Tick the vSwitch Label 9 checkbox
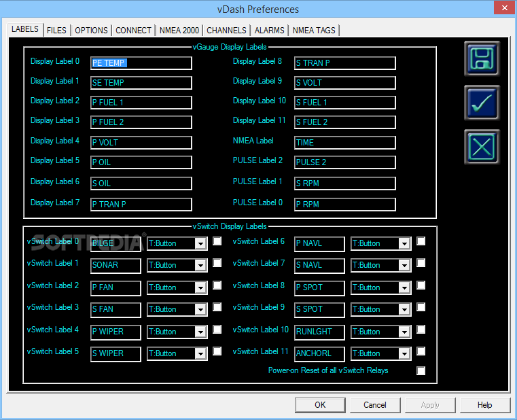The height and width of the screenshot is (420, 517). click(421, 307)
